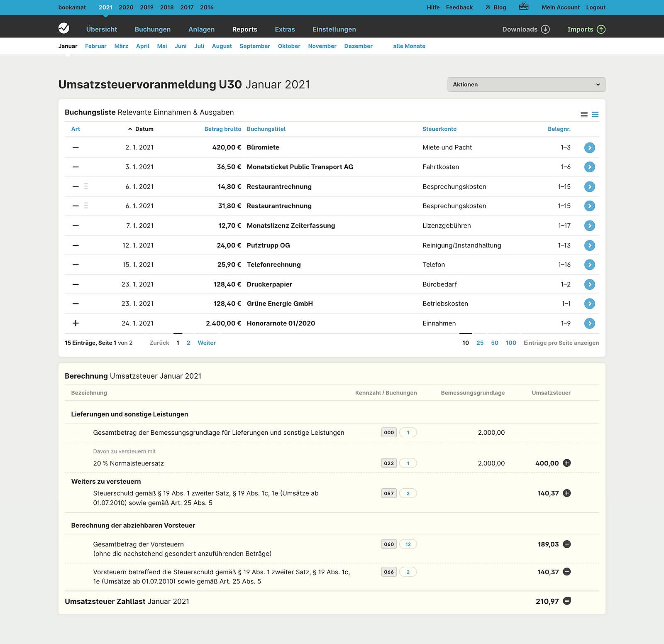Click the Downloads arrow icon
The height and width of the screenshot is (644, 664).
click(x=546, y=29)
